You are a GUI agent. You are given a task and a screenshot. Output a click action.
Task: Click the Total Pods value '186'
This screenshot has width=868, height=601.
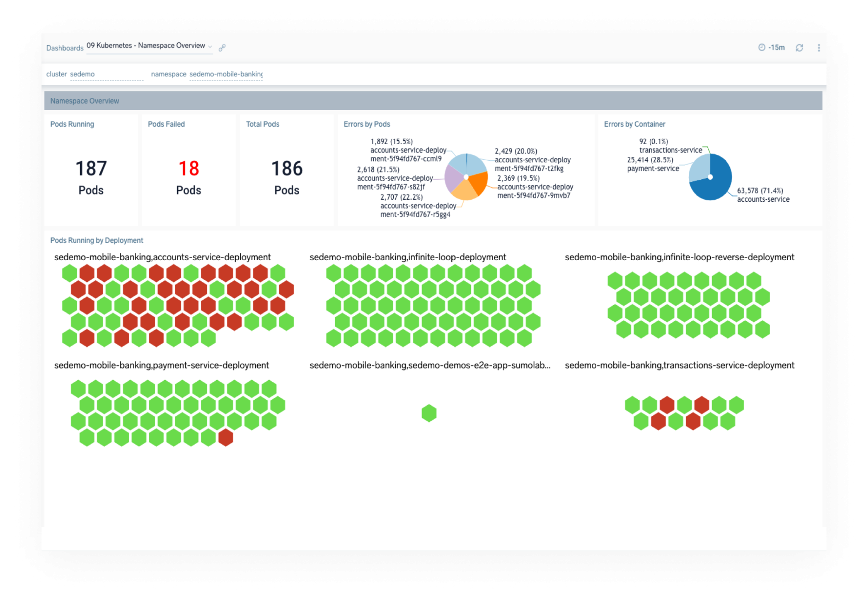click(x=287, y=168)
